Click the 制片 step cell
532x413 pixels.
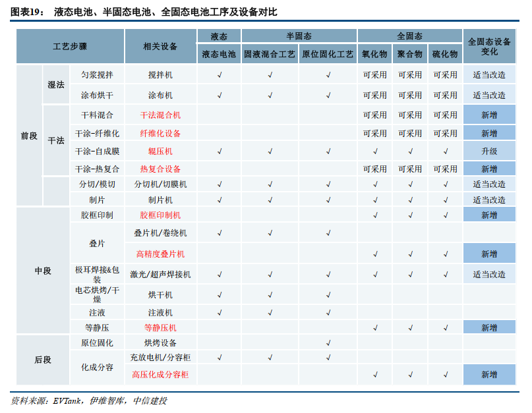point(97,200)
